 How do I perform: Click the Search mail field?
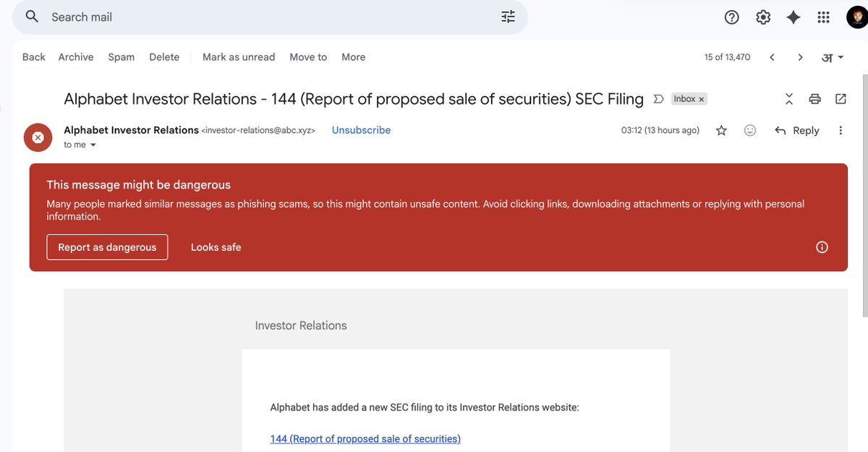(217, 15)
